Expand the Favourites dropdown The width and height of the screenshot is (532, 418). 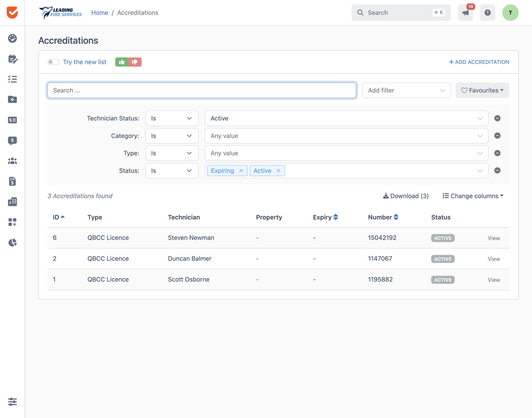(482, 90)
